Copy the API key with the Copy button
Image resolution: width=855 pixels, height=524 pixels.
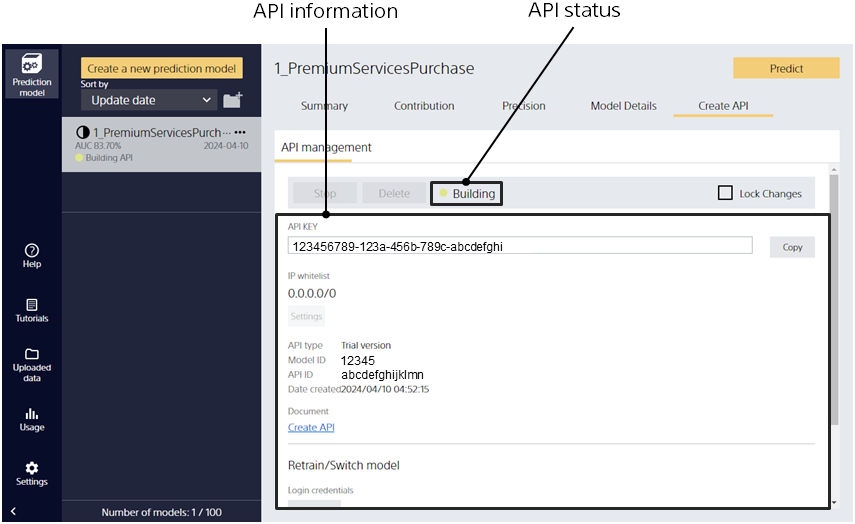pyautogui.click(x=792, y=247)
